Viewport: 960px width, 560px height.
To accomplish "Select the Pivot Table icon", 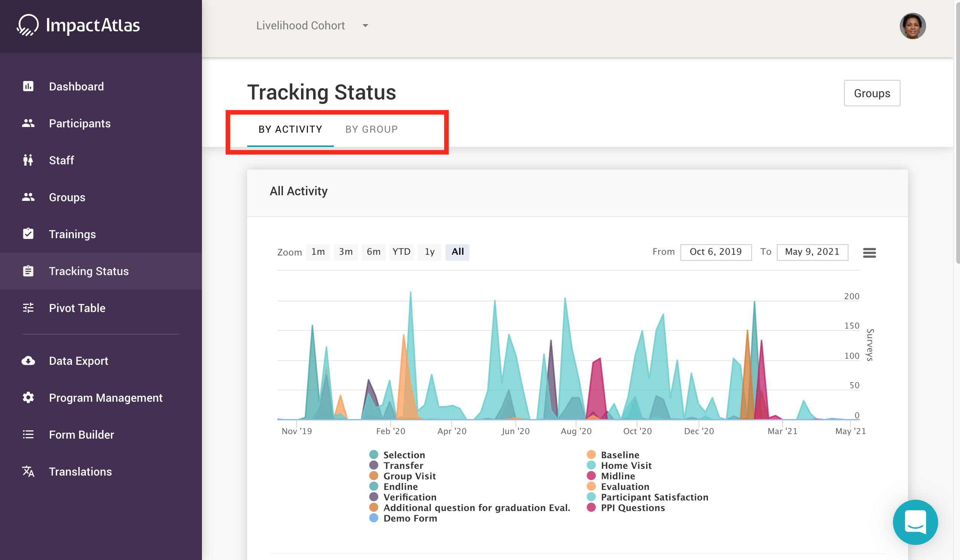I will click(x=28, y=308).
